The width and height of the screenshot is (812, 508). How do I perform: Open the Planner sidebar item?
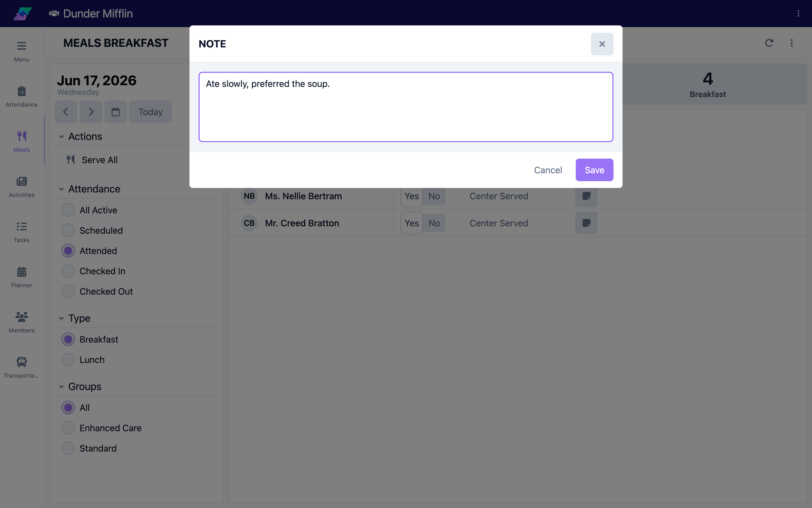(x=21, y=277)
